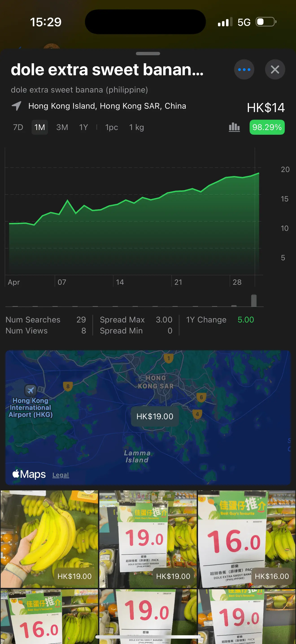The height and width of the screenshot is (644, 296).
Task: Tap route shield 4 on map
Action: pyautogui.click(x=197, y=414)
